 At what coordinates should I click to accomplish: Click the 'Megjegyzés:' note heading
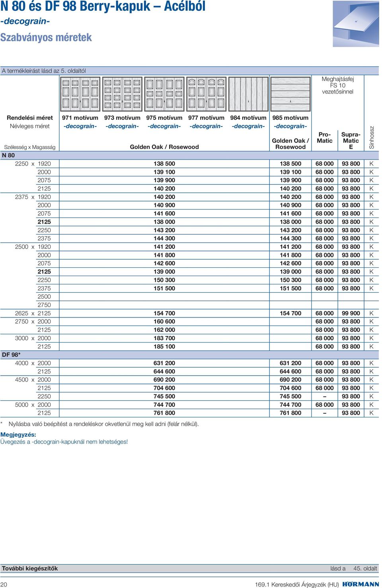point(18,434)
